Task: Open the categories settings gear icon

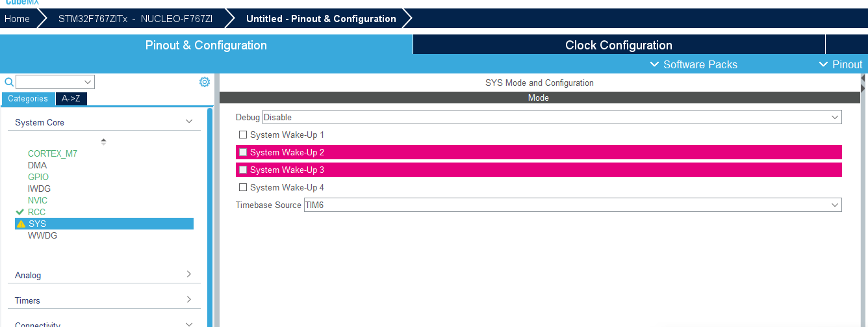Action: [x=205, y=82]
